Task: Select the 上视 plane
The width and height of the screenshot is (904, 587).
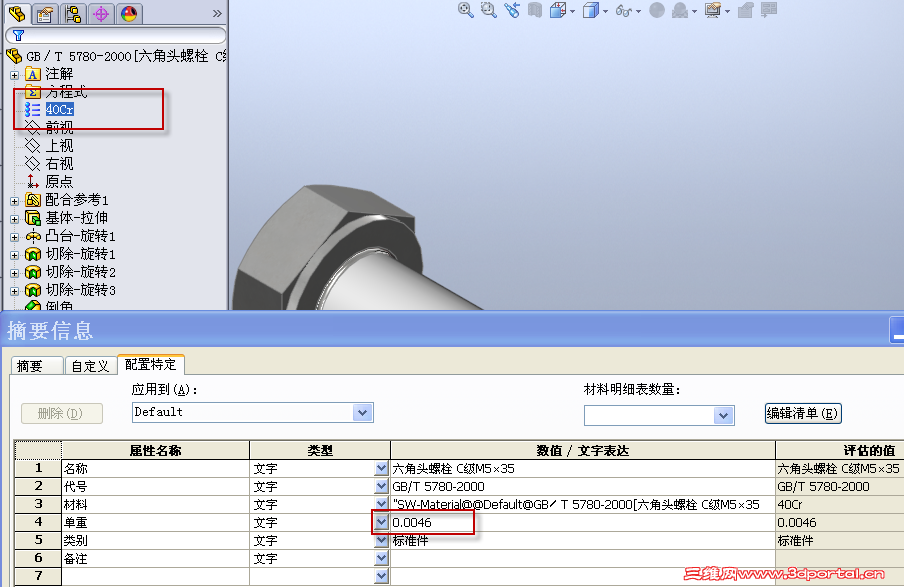Action: pyautogui.click(x=59, y=146)
